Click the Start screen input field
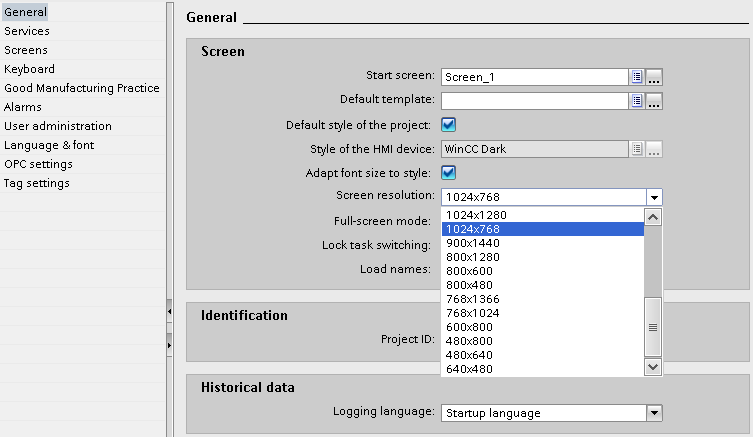This screenshot has height=437, width=753. pyautogui.click(x=533, y=76)
